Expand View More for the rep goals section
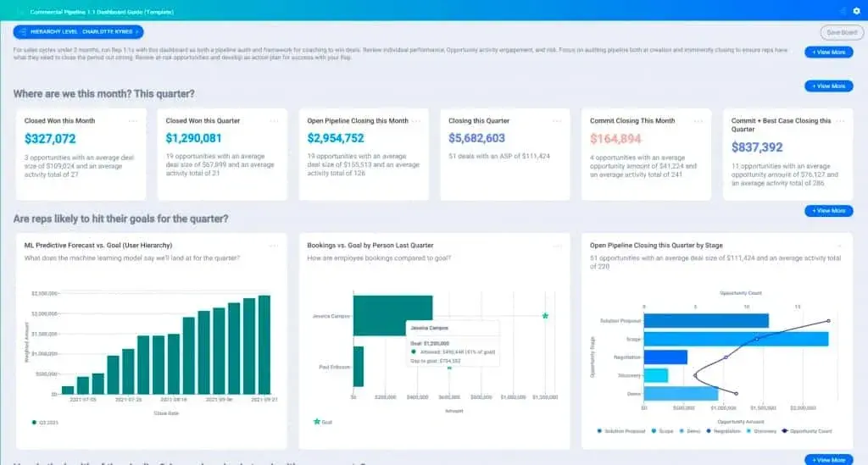Image resolution: width=868 pixels, height=465 pixels. pos(828,211)
